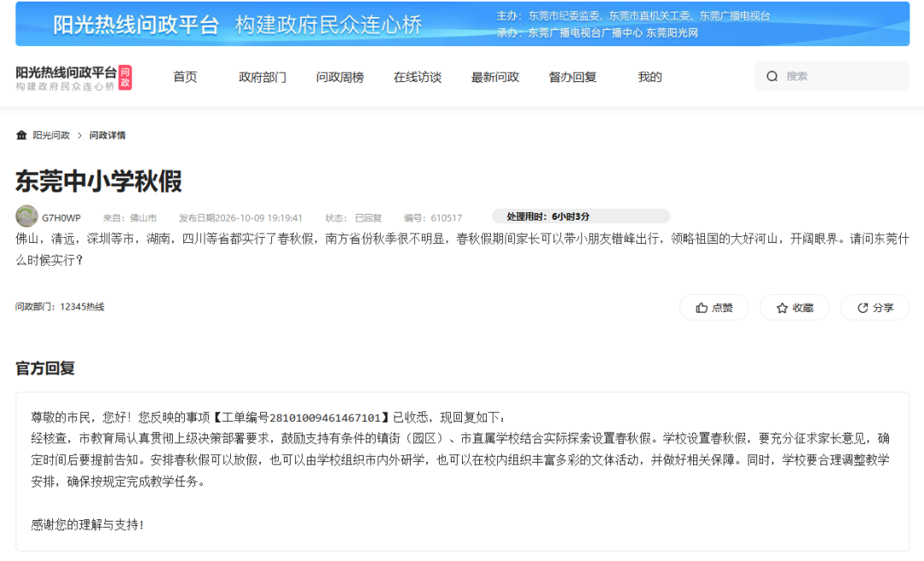Click the 主办 organizer line in banner
The width and height of the screenshot is (924, 561).
pyautogui.click(x=633, y=16)
